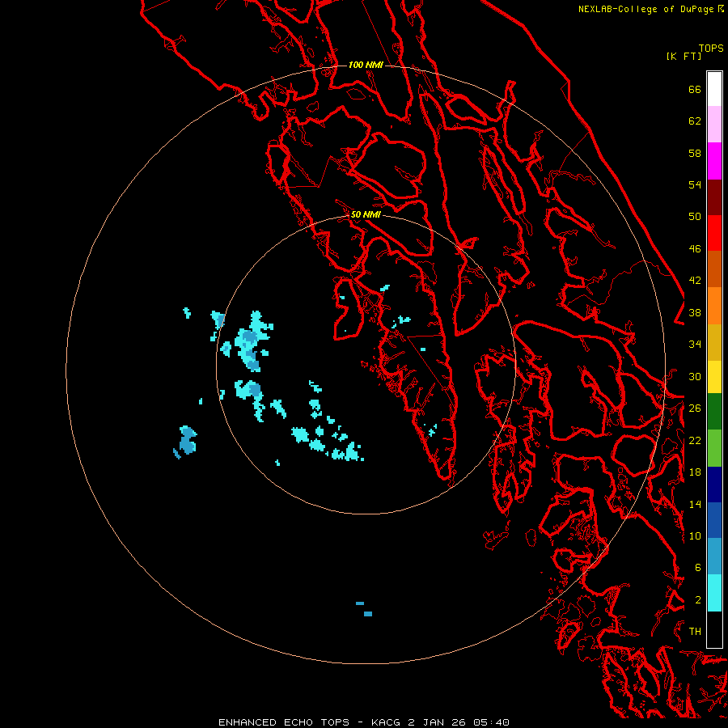The height and width of the screenshot is (728, 728).
Task: Select the steel blue swatch above cyan
Action: tap(714, 557)
